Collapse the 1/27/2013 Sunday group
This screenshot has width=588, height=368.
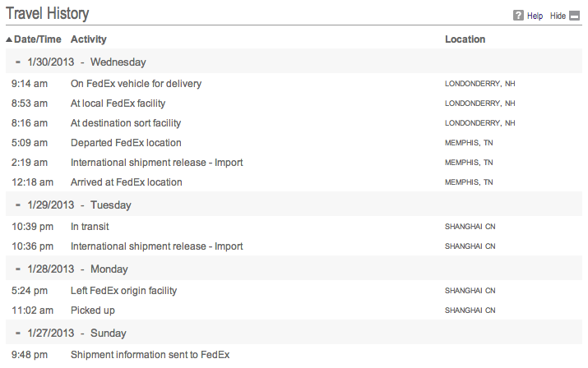18,333
